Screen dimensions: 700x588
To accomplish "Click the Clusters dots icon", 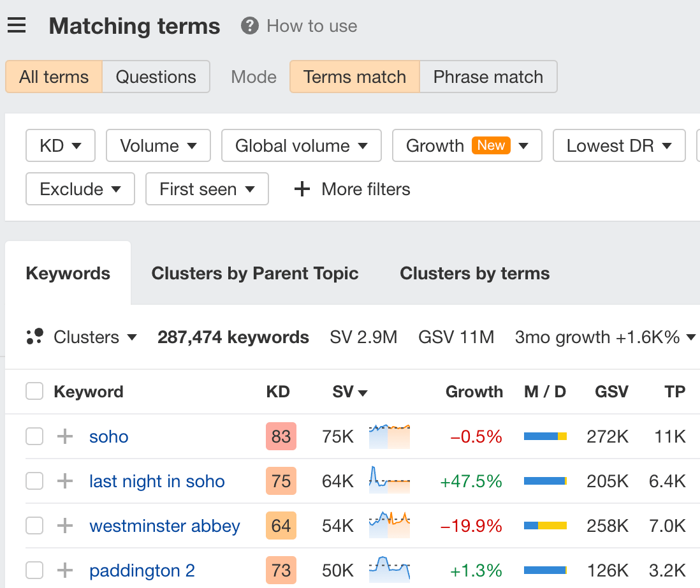I will point(34,337).
